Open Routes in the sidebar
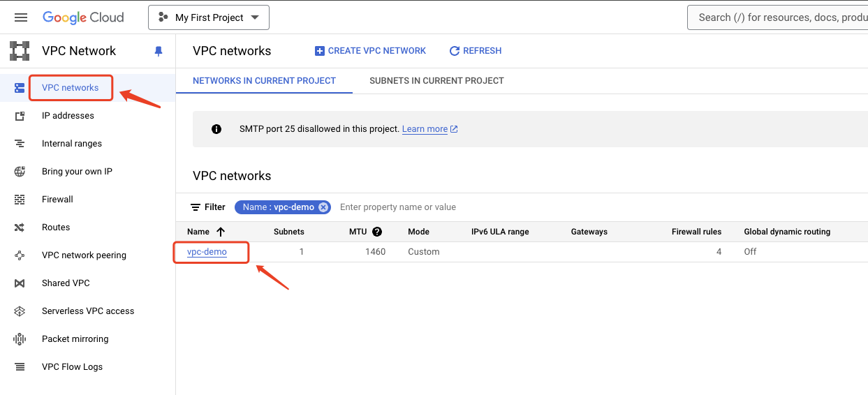 click(56, 228)
